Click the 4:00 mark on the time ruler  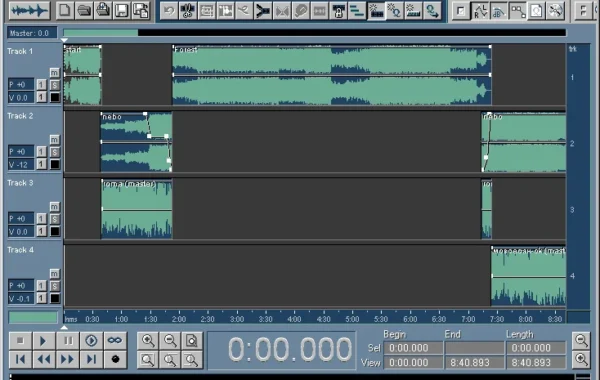(294, 318)
